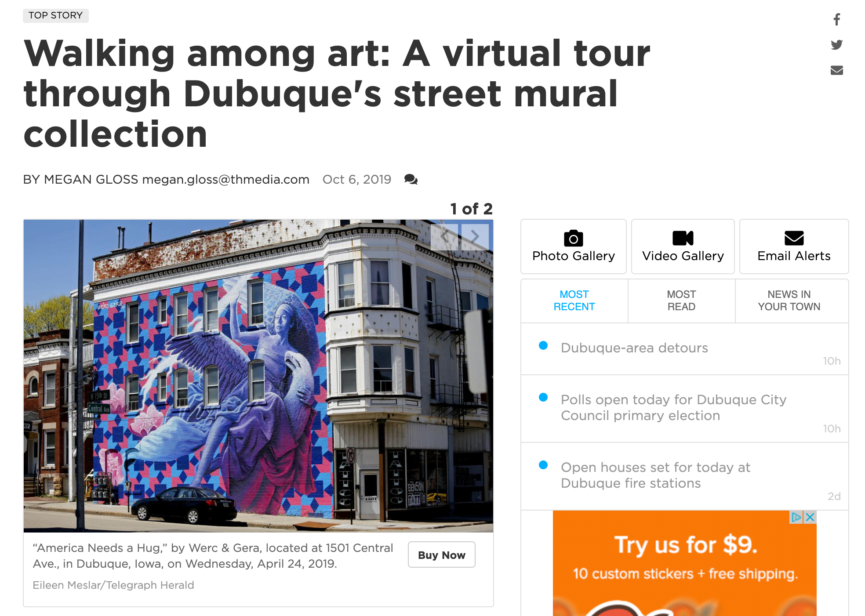Click the Buy Now button
The width and height of the screenshot is (865, 616).
pos(441,554)
